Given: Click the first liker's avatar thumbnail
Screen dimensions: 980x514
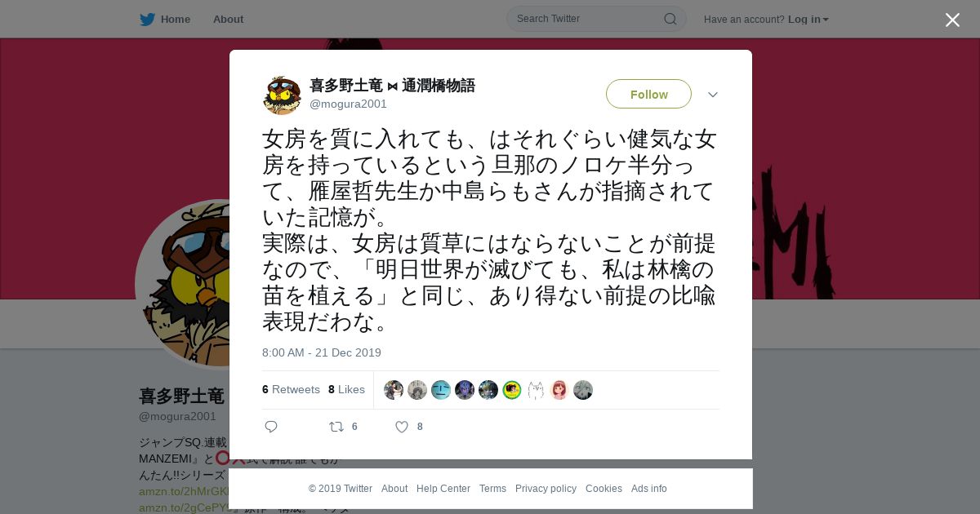Looking at the screenshot, I should [x=394, y=390].
